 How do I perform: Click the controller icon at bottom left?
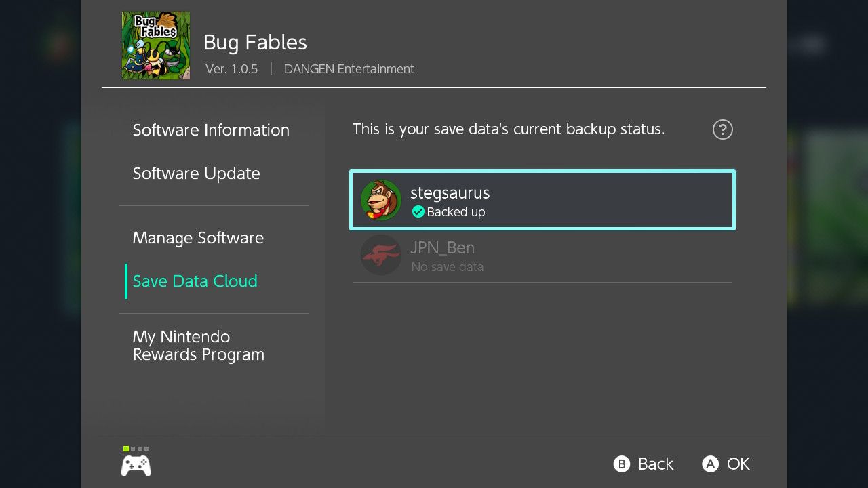[136, 466]
